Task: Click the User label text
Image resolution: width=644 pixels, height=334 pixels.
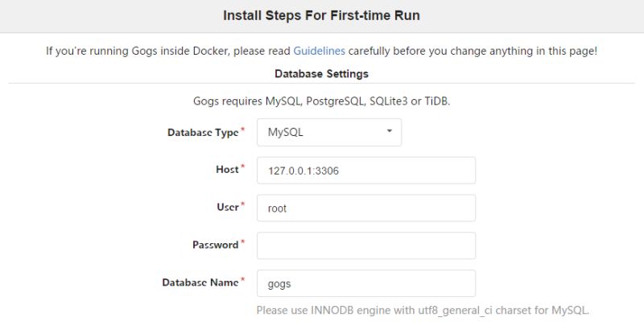Action: tap(227, 207)
